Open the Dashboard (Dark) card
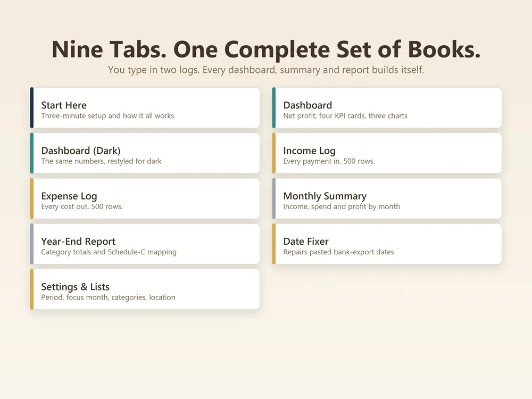This screenshot has width=532, height=399. point(145,153)
